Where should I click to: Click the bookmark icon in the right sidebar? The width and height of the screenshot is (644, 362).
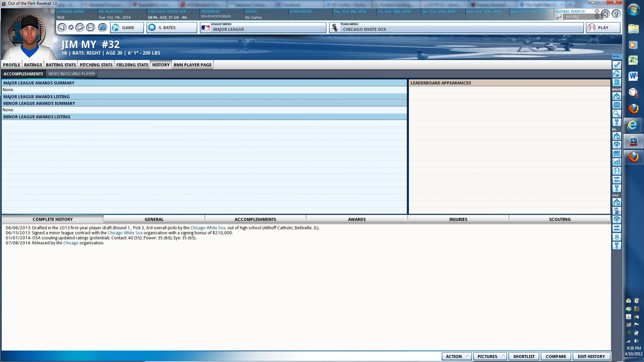(x=617, y=83)
